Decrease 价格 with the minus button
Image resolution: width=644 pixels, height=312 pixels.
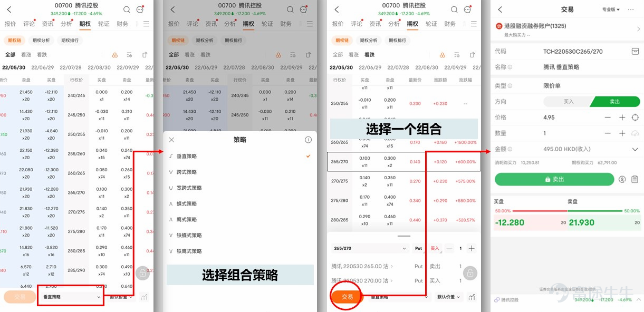[x=608, y=118]
